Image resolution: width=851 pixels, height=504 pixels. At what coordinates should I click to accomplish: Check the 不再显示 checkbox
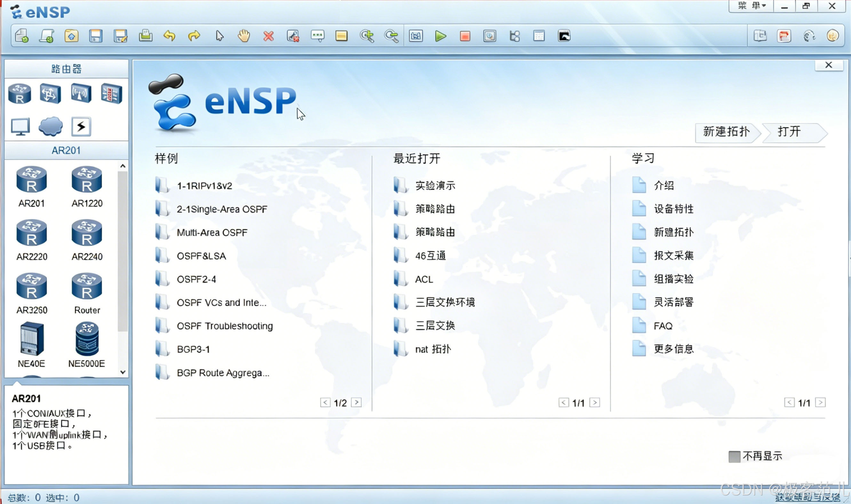tap(734, 456)
